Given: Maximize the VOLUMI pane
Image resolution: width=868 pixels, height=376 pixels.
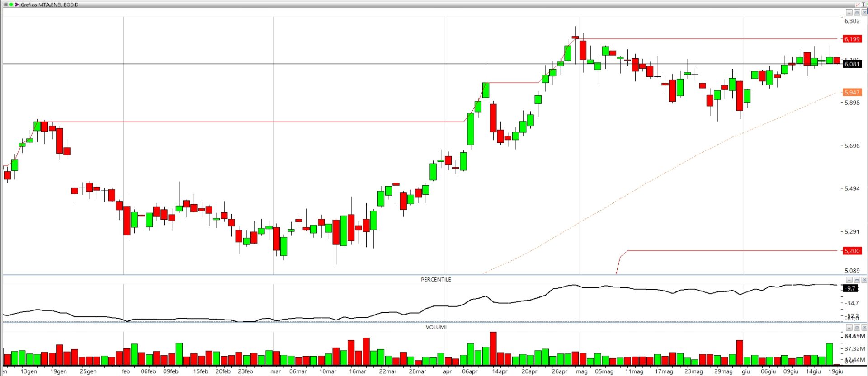Looking at the screenshot, I should (x=857, y=328).
